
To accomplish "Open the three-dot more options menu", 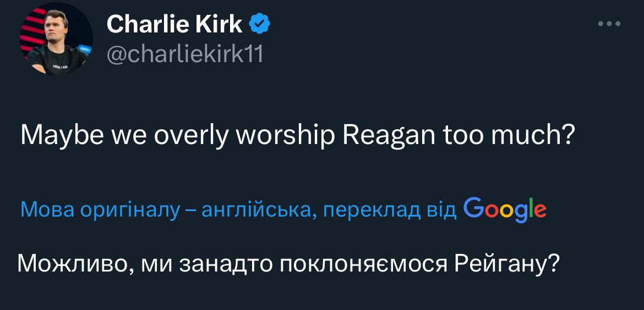I will point(610,24).
